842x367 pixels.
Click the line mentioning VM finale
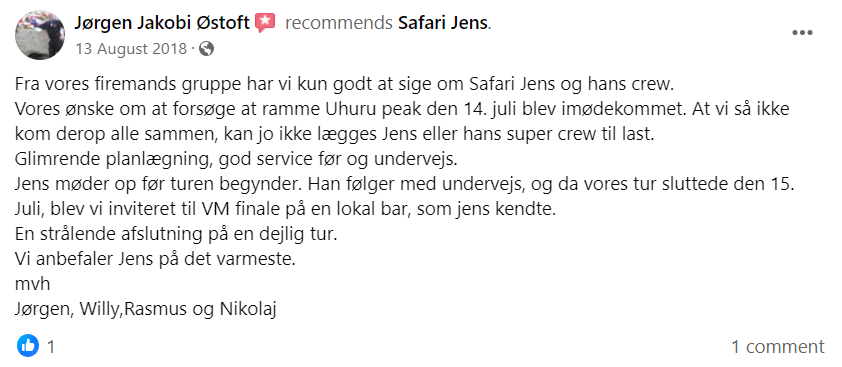pyautogui.click(x=285, y=209)
